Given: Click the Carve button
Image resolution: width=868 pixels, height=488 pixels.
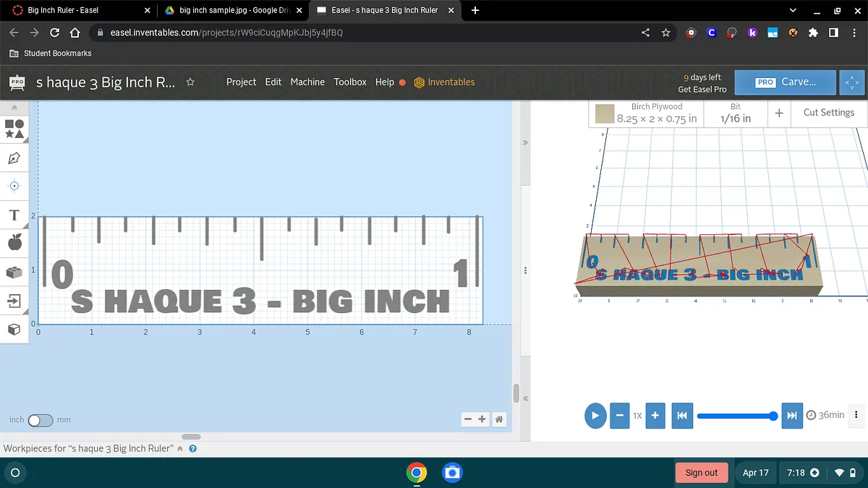Looking at the screenshot, I should (x=785, y=82).
